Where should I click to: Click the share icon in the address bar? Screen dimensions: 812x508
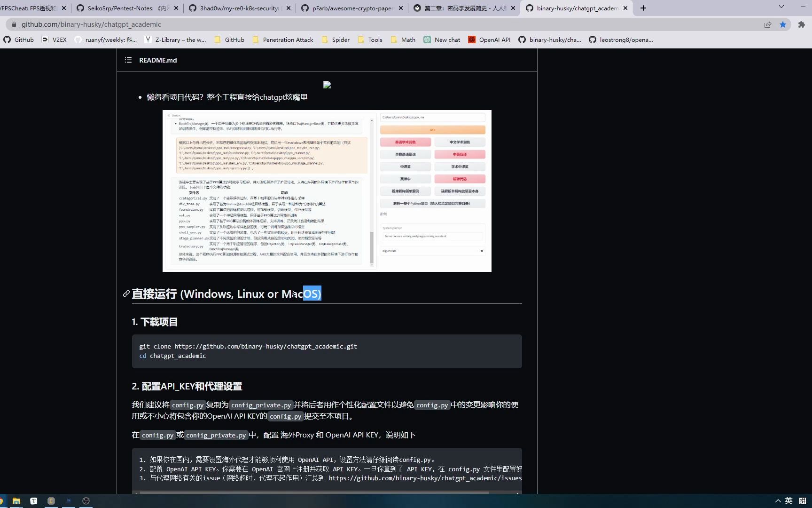[767, 24]
